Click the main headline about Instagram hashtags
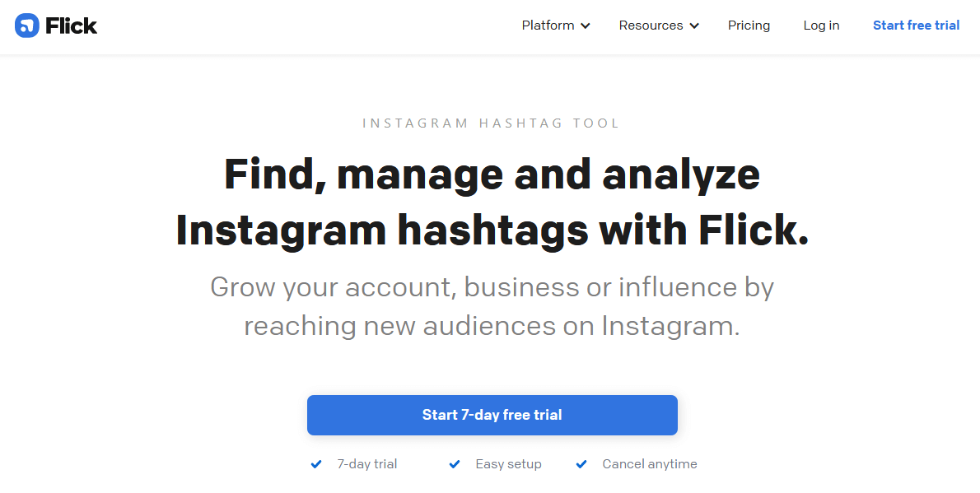The image size is (980, 493). (x=492, y=202)
